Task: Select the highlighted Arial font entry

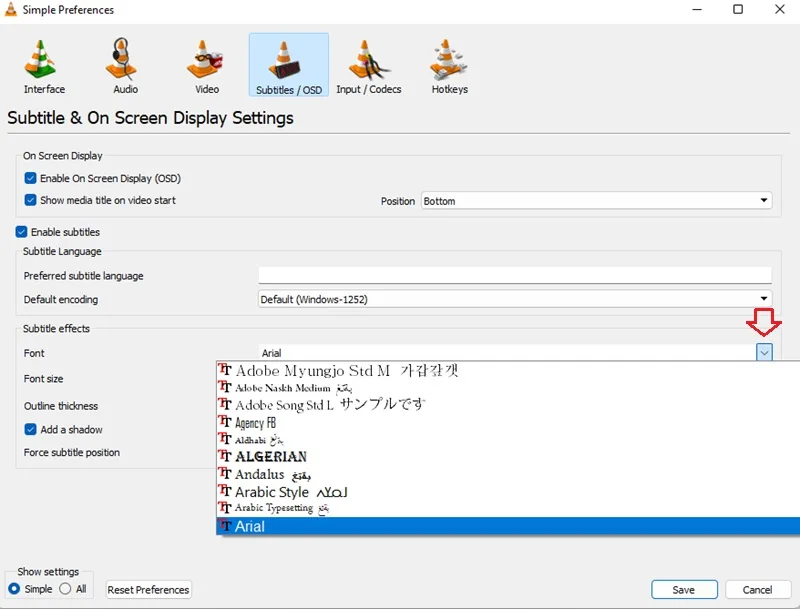Action: point(508,526)
